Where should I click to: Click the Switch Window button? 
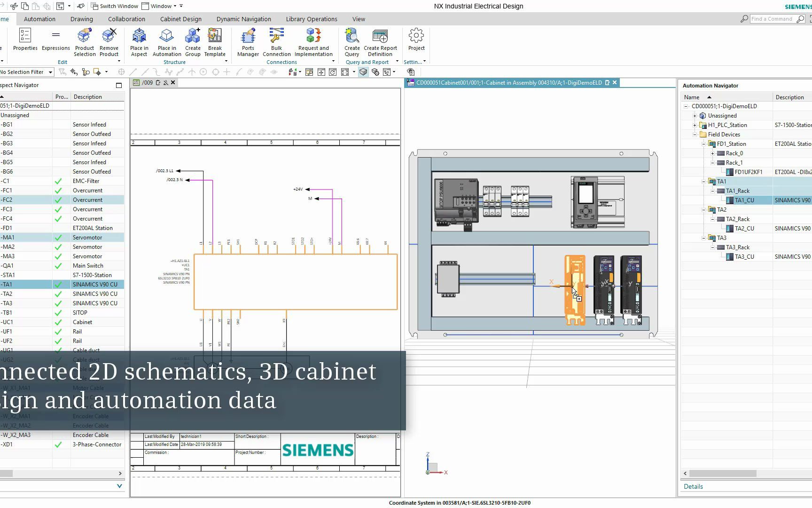[x=115, y=6]
